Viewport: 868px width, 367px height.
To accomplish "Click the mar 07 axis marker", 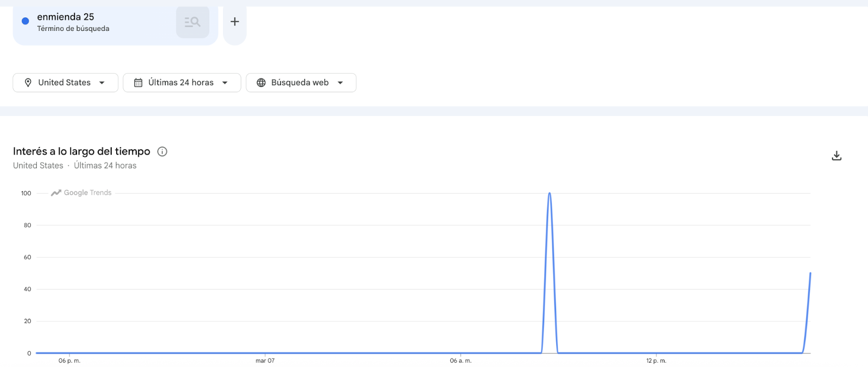I will (265, 360).
